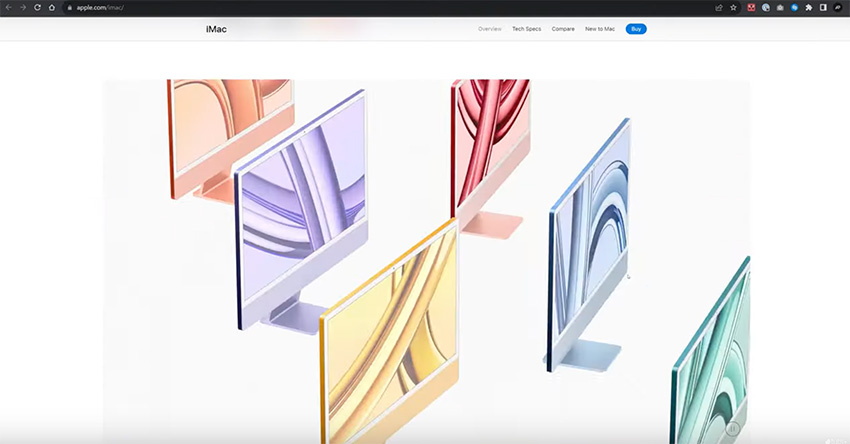Open the profile avatar menu
This screenshot has width=850, height=444.
tap(838, 8)
